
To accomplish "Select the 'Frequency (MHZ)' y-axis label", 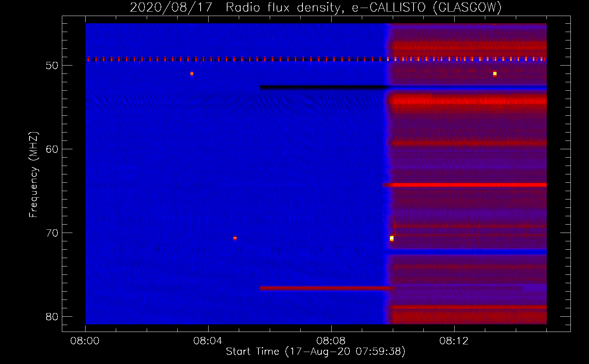I will [33, 175].
